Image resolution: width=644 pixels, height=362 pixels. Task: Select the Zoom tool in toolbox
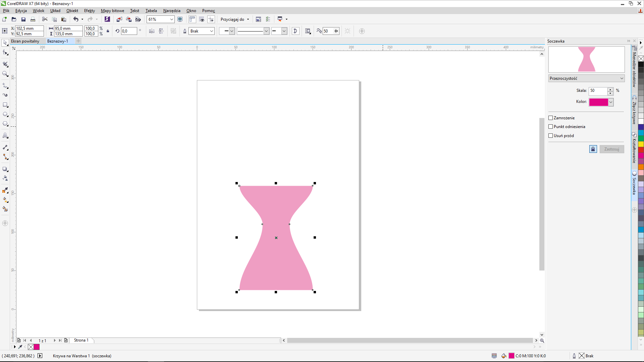coord(5,74)
